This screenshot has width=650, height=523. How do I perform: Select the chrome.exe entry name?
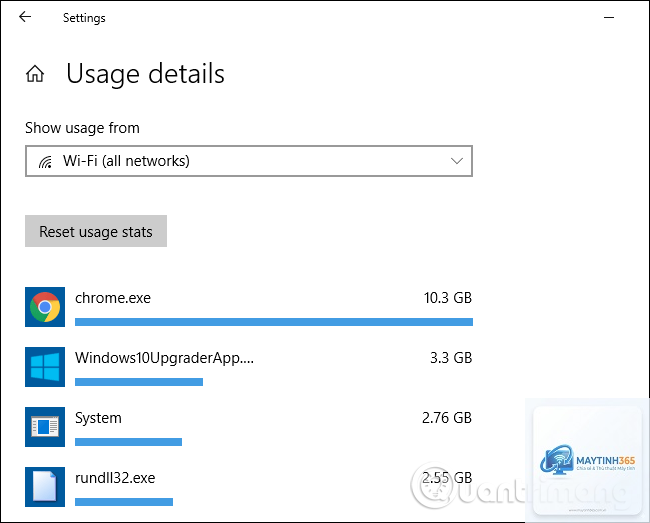click(113, 298)
